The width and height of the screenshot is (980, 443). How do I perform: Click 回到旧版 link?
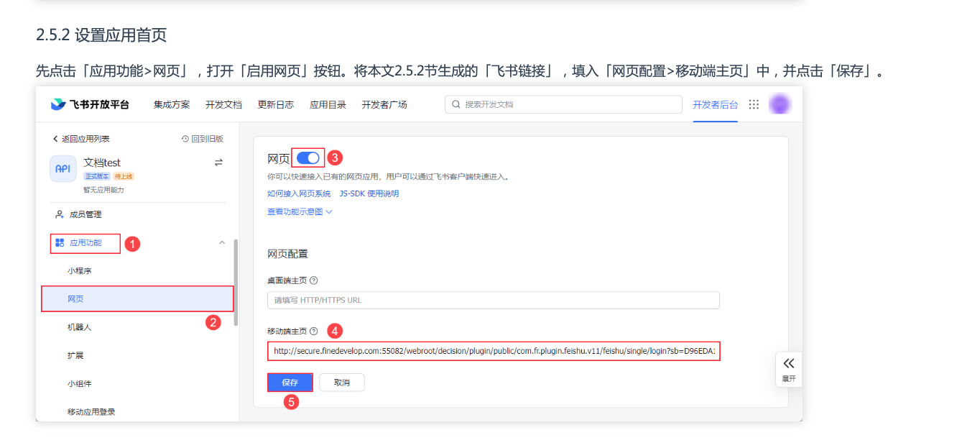pos(203,139)
